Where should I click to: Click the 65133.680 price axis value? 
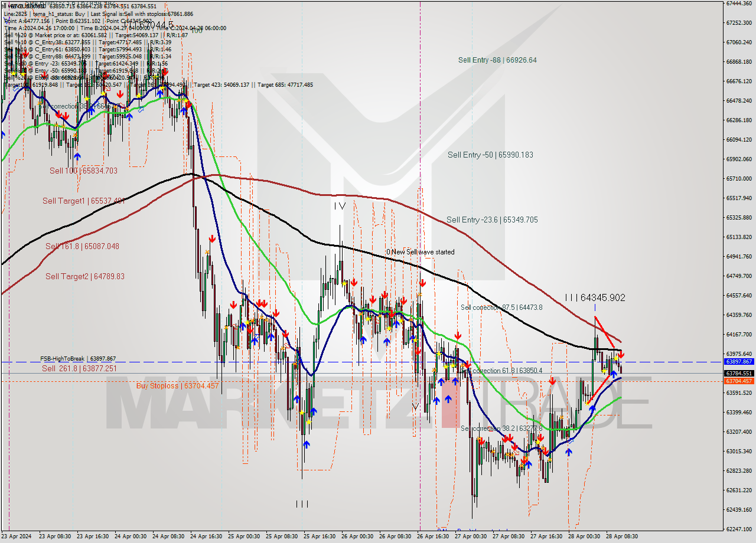click(739, 237)
